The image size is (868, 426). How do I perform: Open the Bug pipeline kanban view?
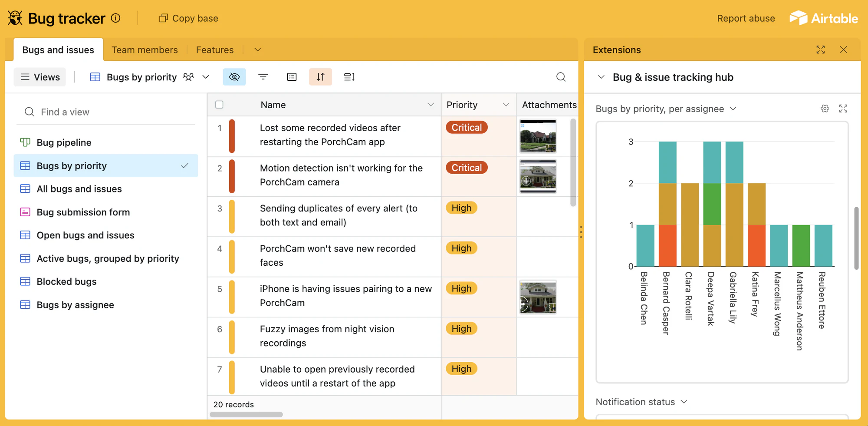pos(106,142)
